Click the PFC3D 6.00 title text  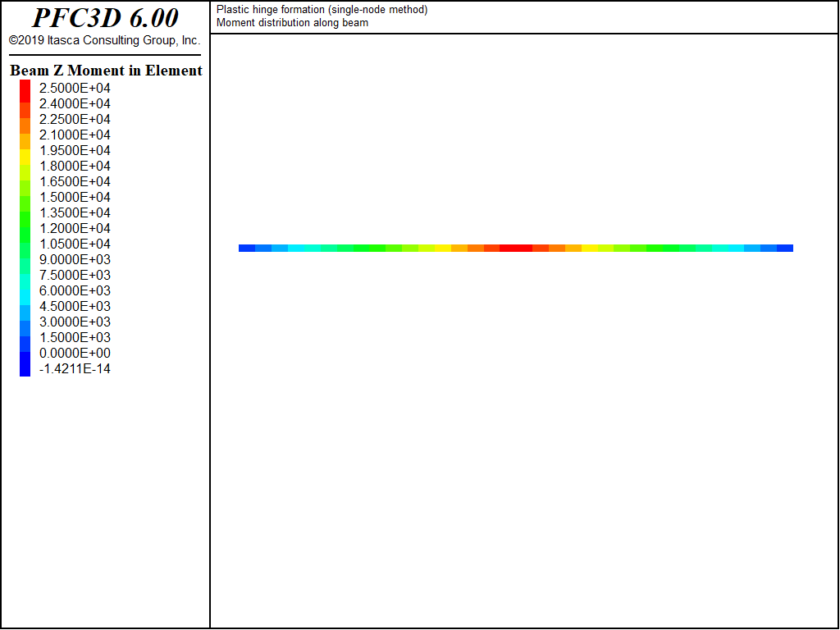click(105, 18)
